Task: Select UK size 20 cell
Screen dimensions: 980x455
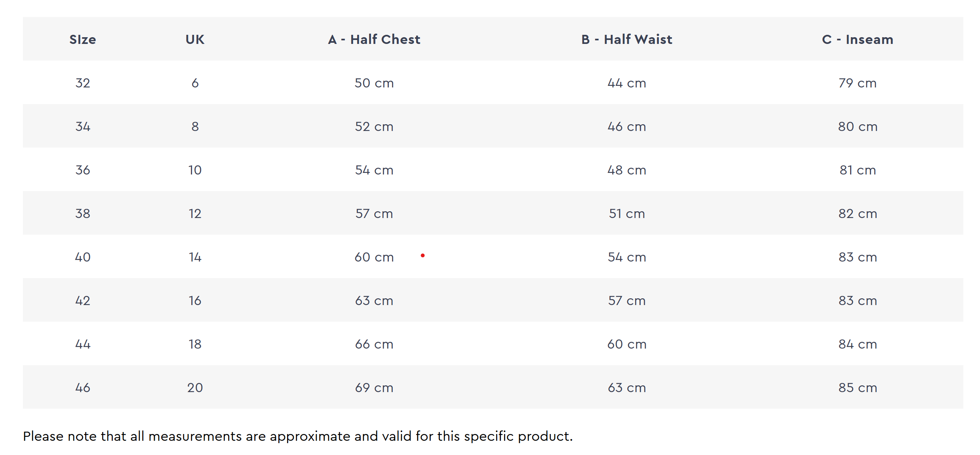Action: tap(195, 388)
